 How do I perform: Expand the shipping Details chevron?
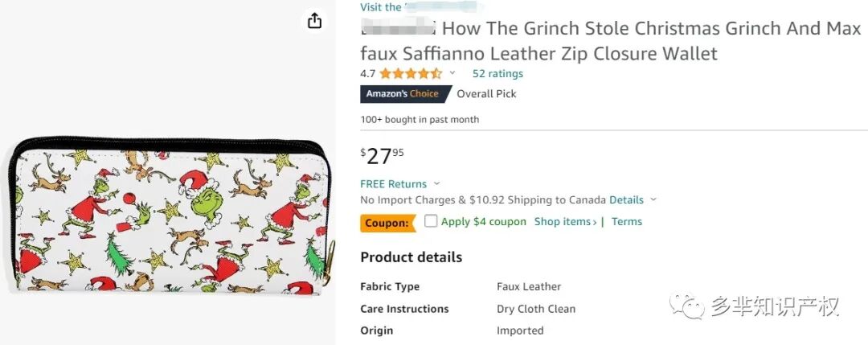click(653, 200)
